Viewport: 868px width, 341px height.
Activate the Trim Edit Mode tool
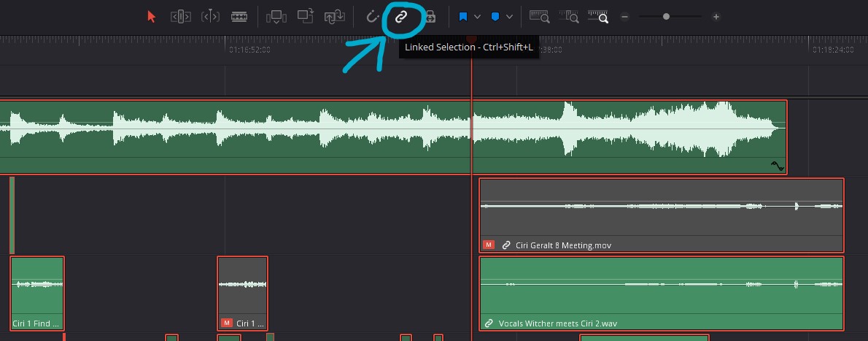coord(181,17)
